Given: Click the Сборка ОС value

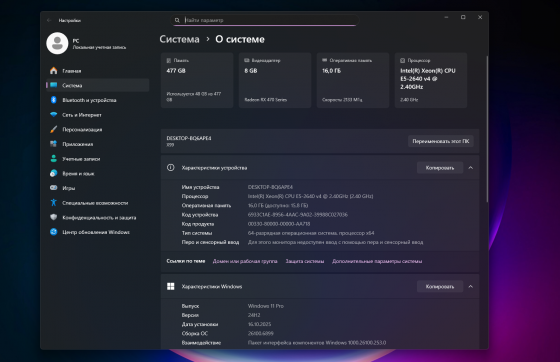Looking at the screenshot, I should [261, 333].
